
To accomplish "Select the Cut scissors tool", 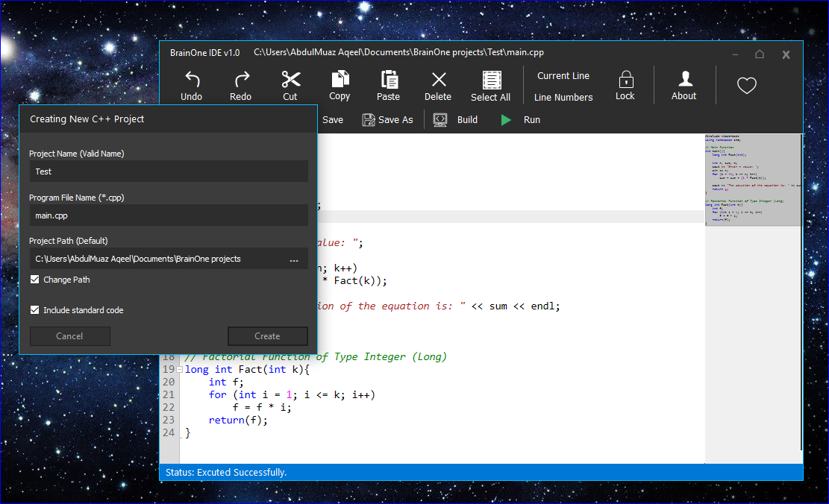I will (291, 79).
